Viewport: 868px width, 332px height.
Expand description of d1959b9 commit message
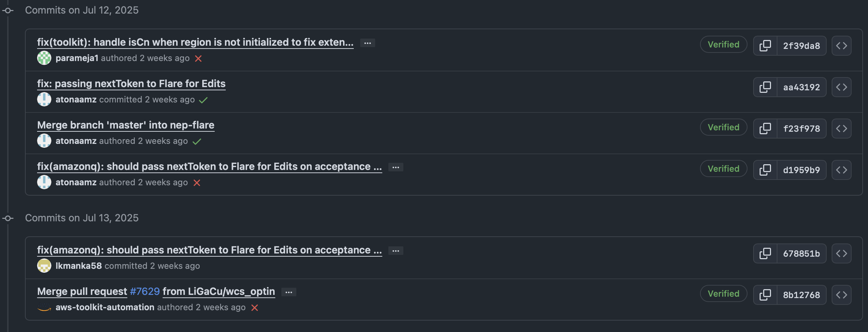[x=395, y=167]
